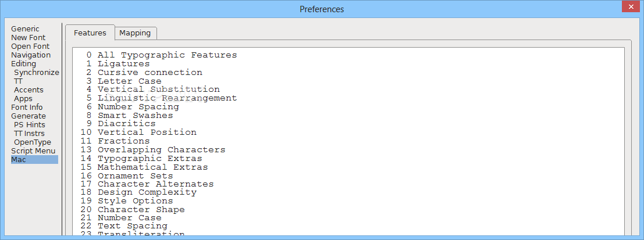Open the Script Menu preferences
The width and height of the screenshot is (644, 240).
(33, 151)
